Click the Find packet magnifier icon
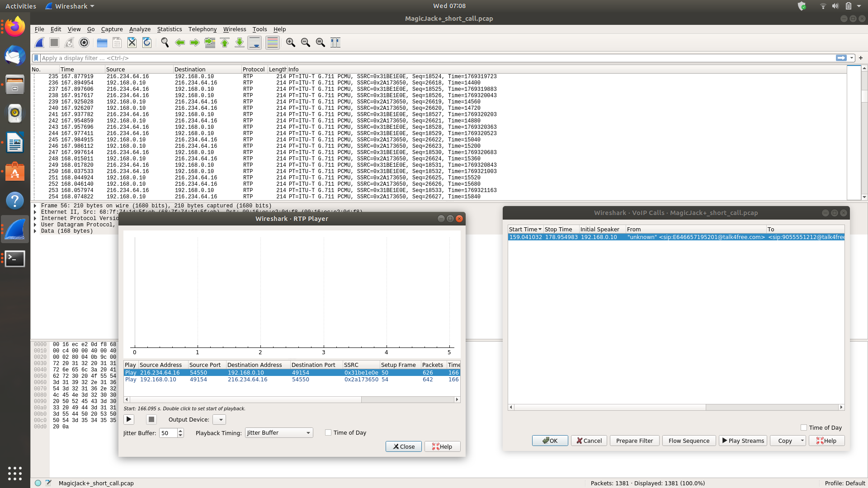Image resolution: width=868 pixels, height=488 pixels. (x=165, y=42)
